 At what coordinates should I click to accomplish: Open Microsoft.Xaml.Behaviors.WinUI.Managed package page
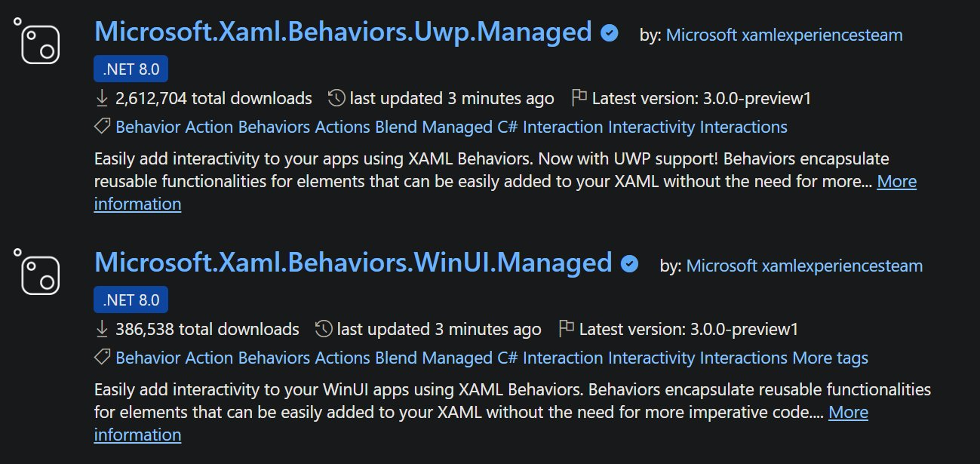coord(353,263)
